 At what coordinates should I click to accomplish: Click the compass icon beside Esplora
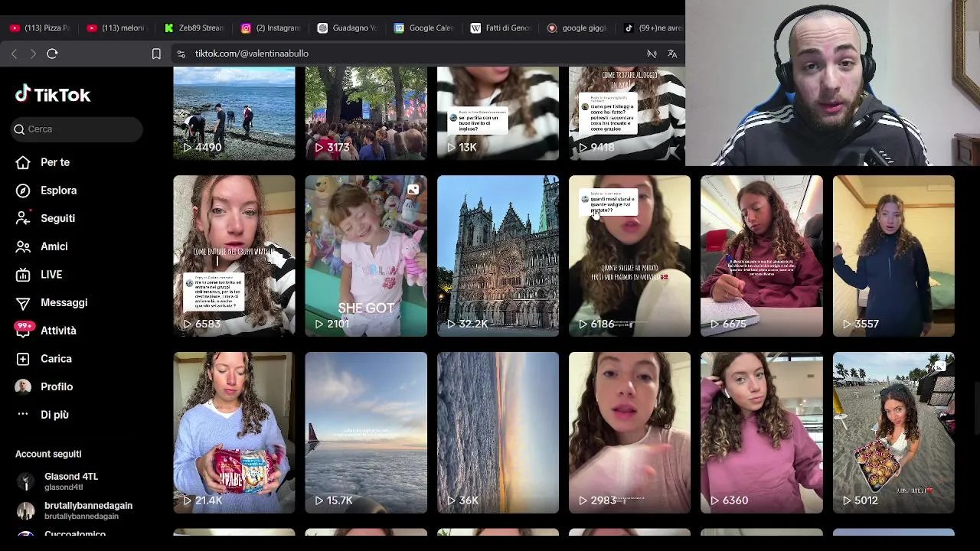pyautogui.click(x=23, y=191)
